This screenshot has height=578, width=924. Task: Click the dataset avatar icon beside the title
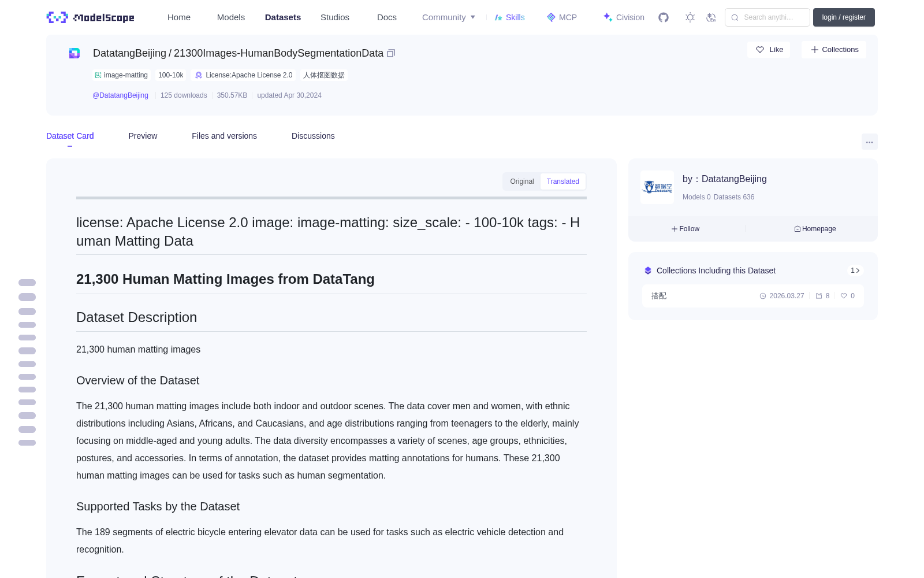coord(74,53)
